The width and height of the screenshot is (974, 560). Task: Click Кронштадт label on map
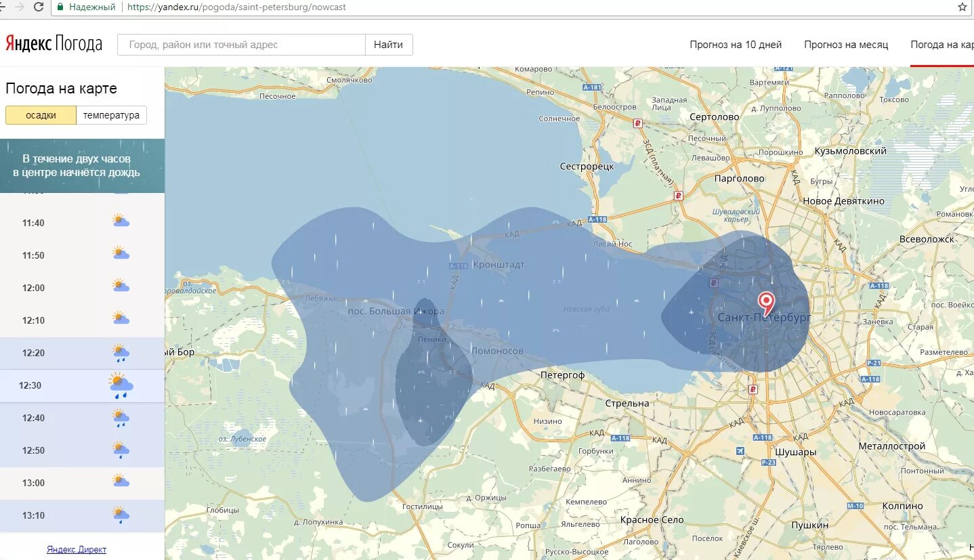click(499, 265)
